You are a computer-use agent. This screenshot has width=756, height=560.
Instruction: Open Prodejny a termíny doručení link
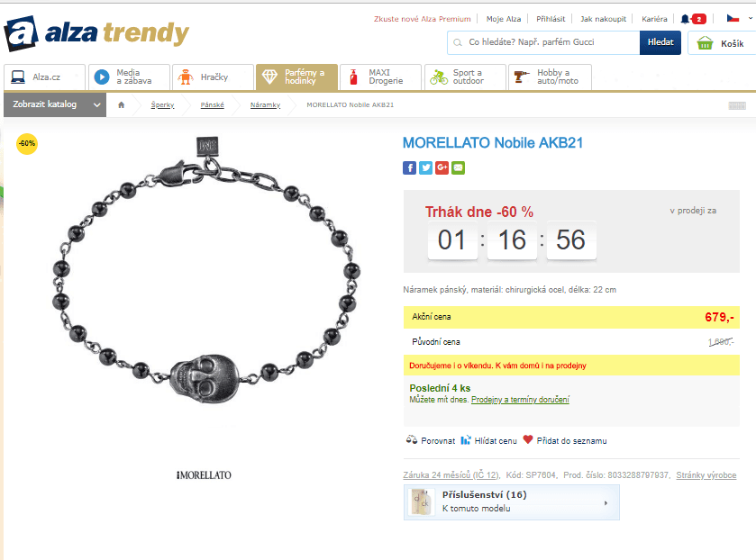click(520, 400)
